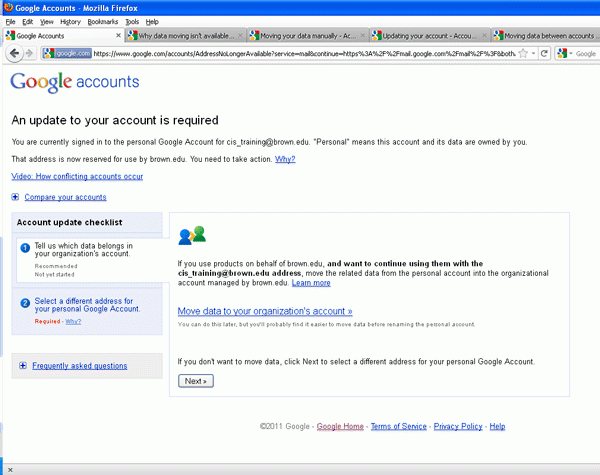Close the Google Accounts tab
The height and width of the screenshot is (475, 600).
pyautogui.click(x=118, y=36)
